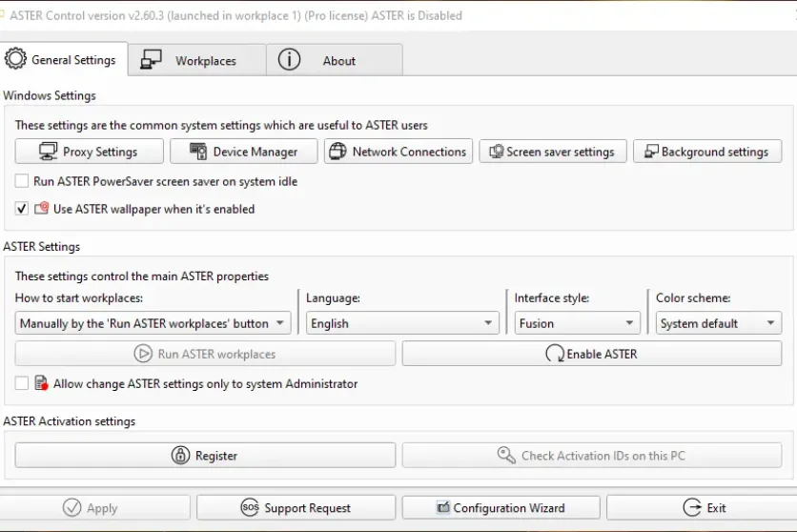Image resolution: width=797 pixels, height=532 pixels.
Task: Open the Interface style Fusion dropdown
Action: coord(577,323)
